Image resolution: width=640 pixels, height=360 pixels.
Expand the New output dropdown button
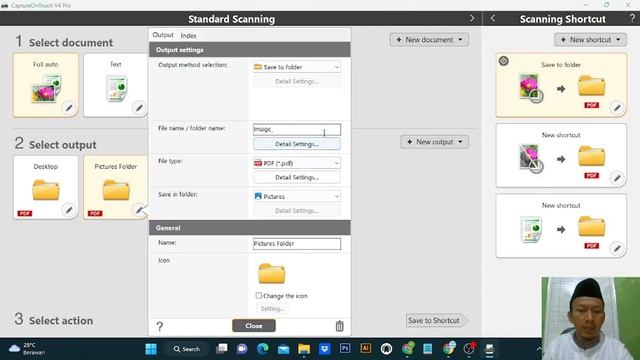tap(435, 142)
